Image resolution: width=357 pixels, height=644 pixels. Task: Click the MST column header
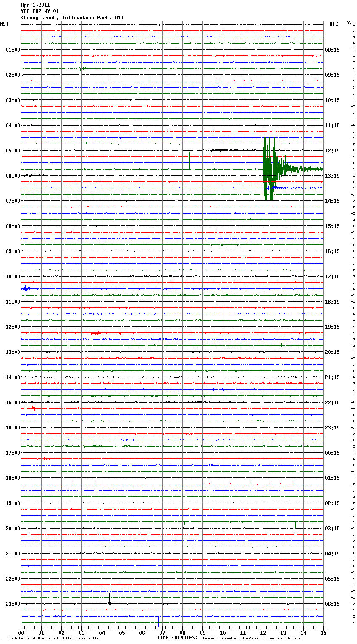coord(4,24)
